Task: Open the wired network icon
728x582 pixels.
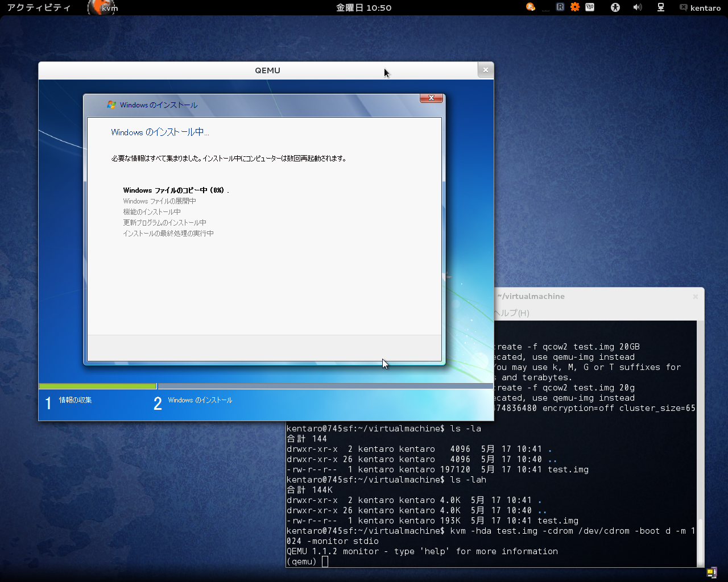Action: [x=661, y=7]
